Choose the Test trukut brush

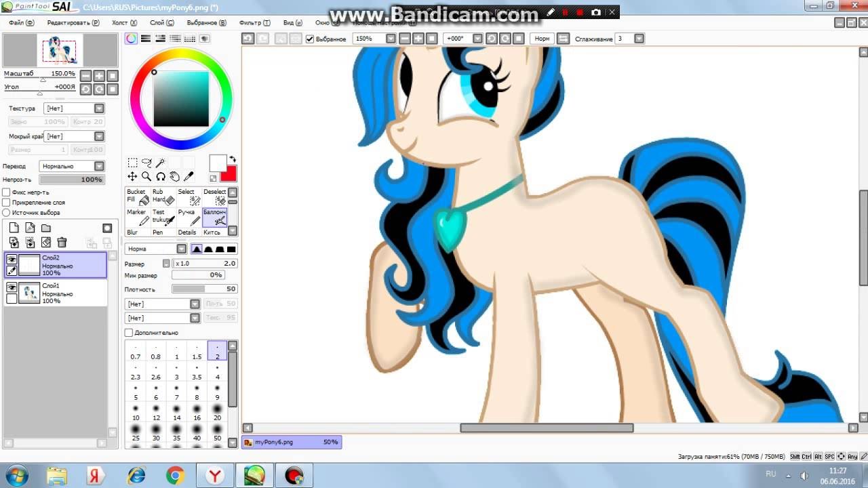[163, 217]
